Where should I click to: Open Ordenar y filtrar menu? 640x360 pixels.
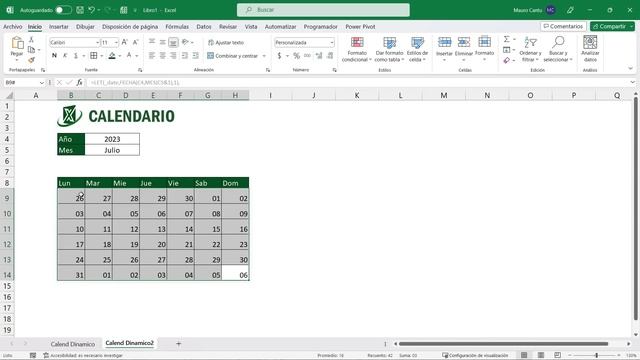(531, 49)
